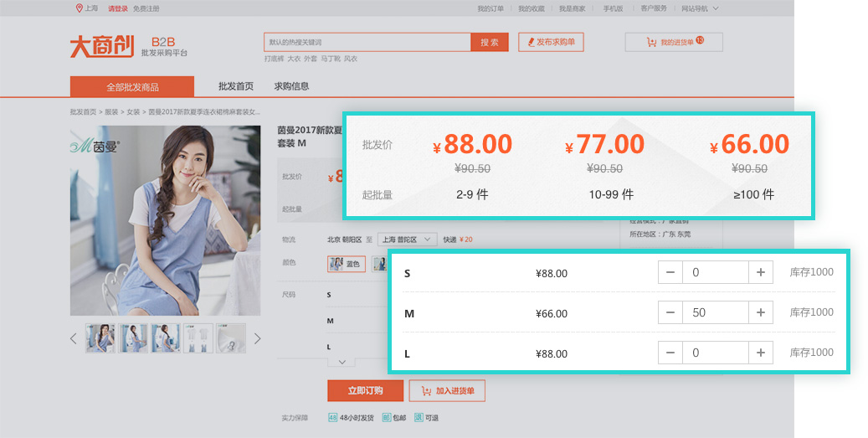Switch to the 求购信息 tab
Viewport: 868px width, 438px height.
point(292,86)
